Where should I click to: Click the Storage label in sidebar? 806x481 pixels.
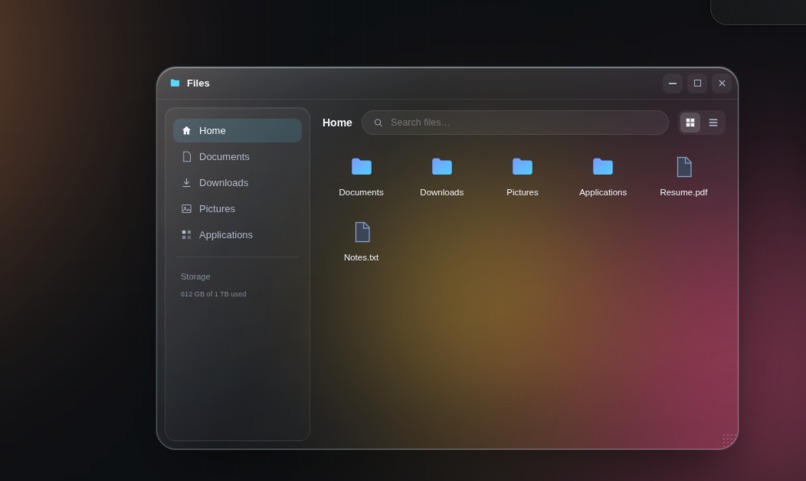click(195, 276)
